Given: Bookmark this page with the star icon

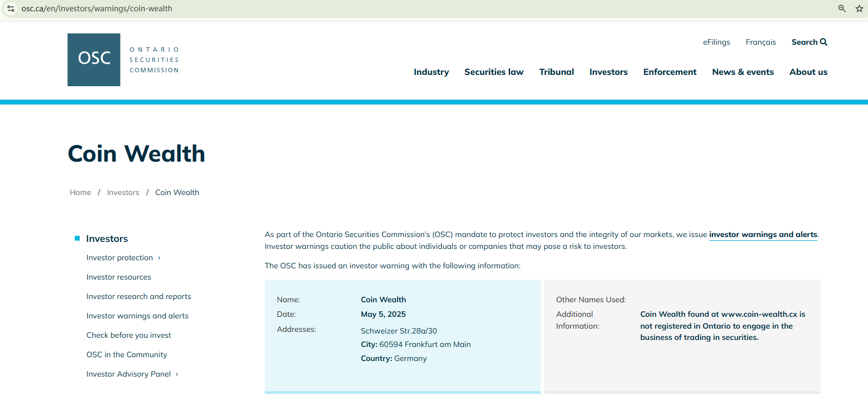Looking at the screenshot, I should click(x=859, y=9).
